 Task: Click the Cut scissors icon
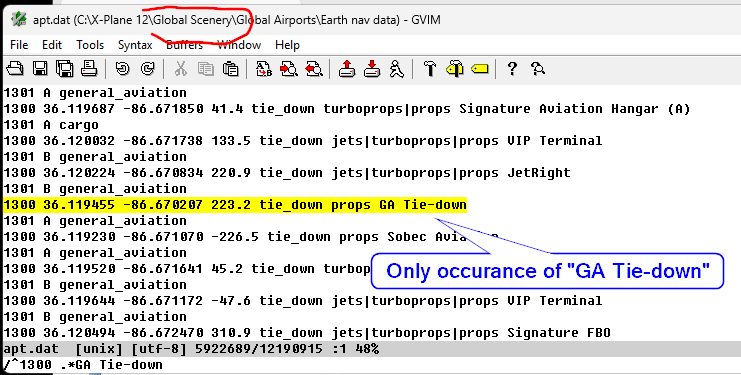(x=181, y=69)
